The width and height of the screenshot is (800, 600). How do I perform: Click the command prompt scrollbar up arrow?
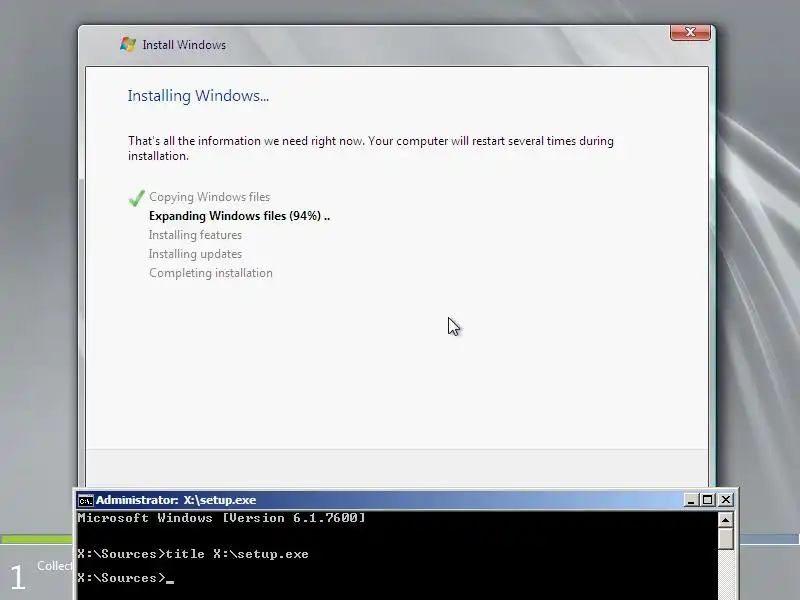click(x=725, y=520)
